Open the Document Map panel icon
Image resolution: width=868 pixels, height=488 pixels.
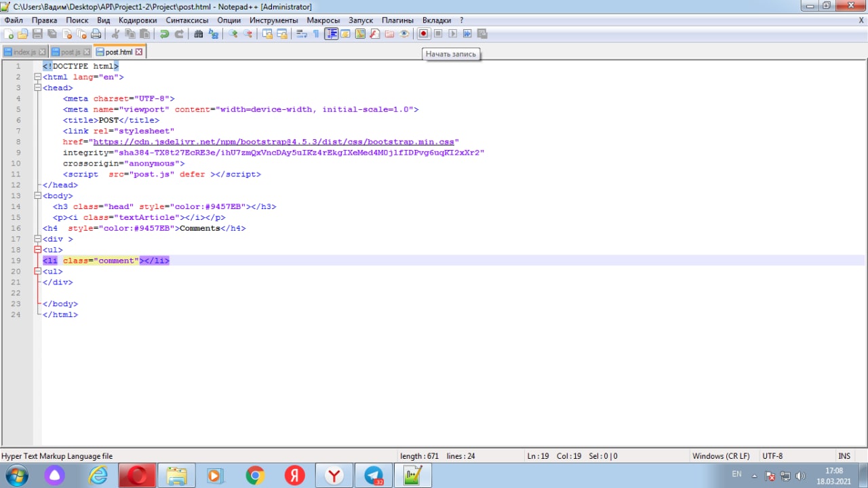[360, 34]
